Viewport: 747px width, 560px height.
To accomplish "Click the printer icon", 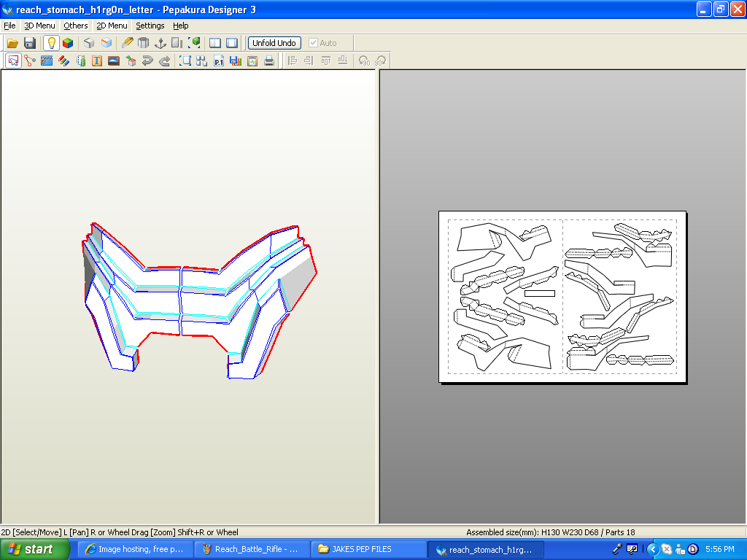I will pos(269,61).
